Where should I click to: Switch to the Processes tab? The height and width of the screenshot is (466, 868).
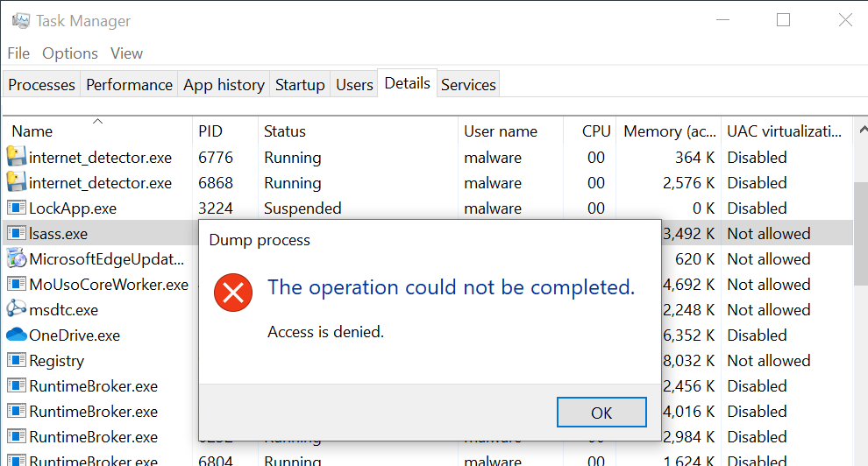[x=41, y=85]
